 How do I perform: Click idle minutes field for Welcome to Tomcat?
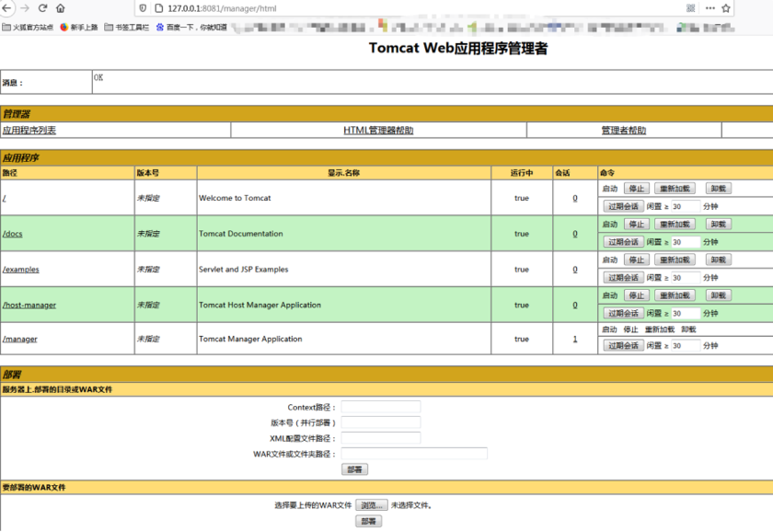click(686, 206)
